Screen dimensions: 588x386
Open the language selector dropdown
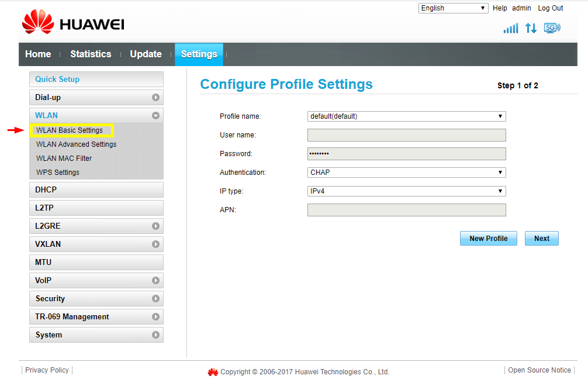[453, 8]
